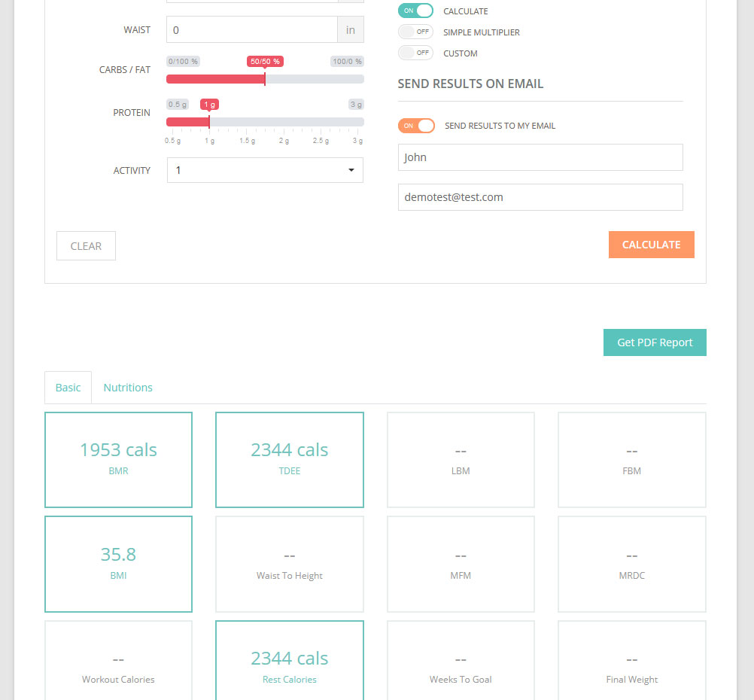
Task: Select the Basic tab
Action: coord(68,388)
